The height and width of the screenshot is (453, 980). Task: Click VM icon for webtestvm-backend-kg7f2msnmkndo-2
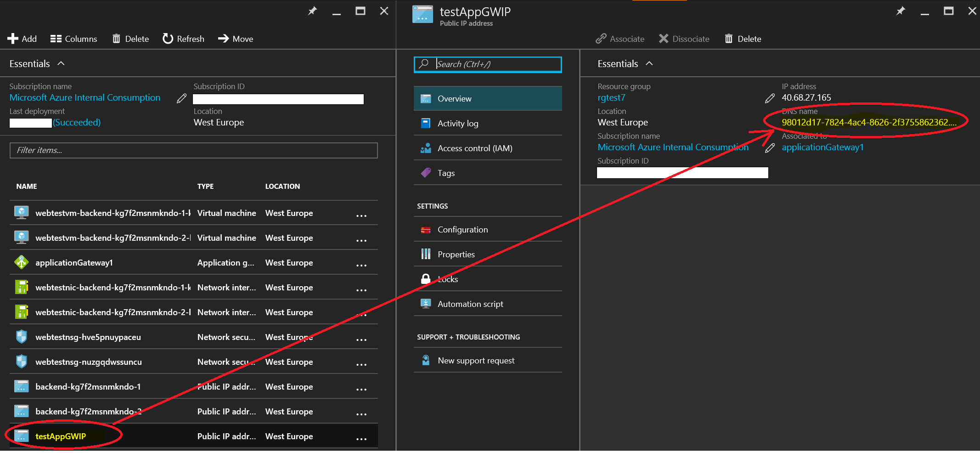click(21, 237)
